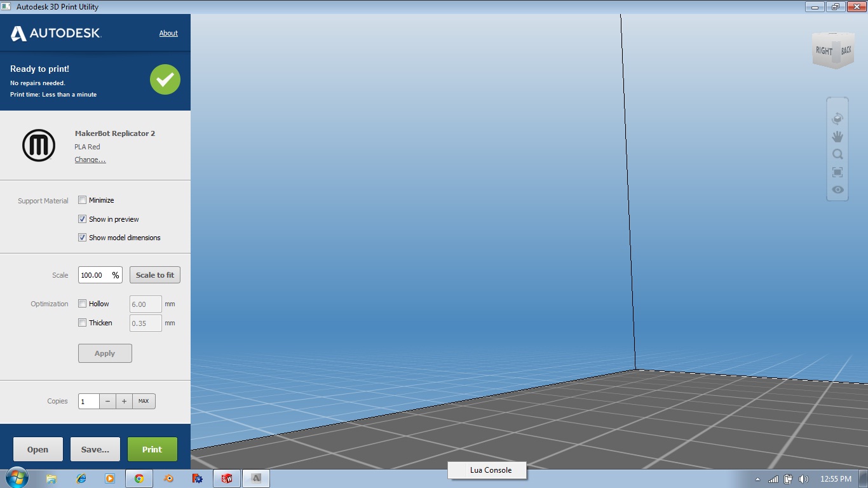The image size is (868, 488).
Task: Select the Zoom magnifier tool
Action: pyautogui.click(x=837, y=154)
